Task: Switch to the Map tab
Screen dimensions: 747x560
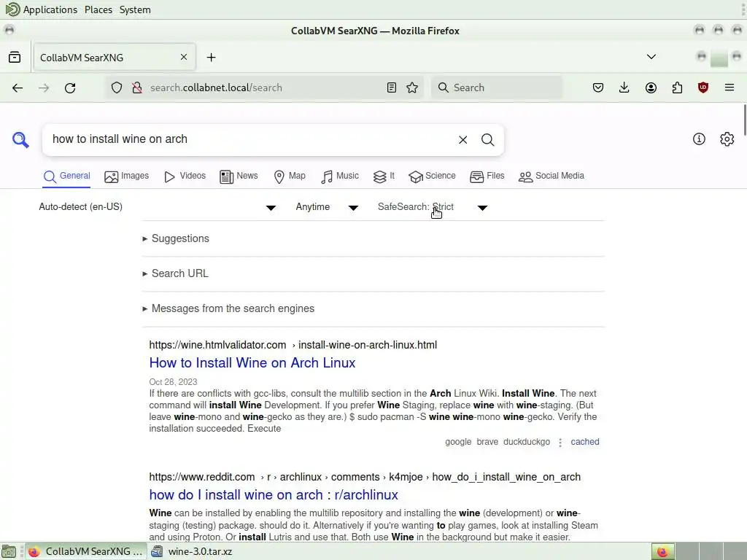Action: (290, 176)
